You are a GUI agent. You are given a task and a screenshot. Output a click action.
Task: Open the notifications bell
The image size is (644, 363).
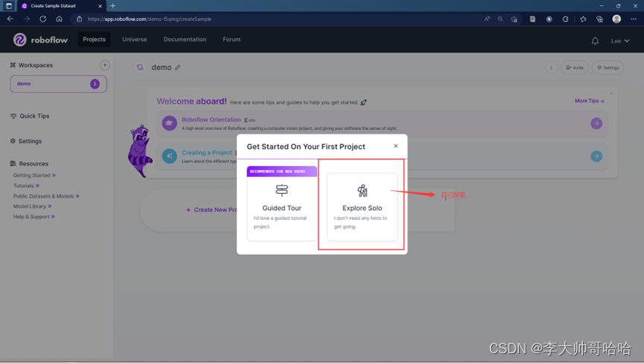click(x=595, y=41)
